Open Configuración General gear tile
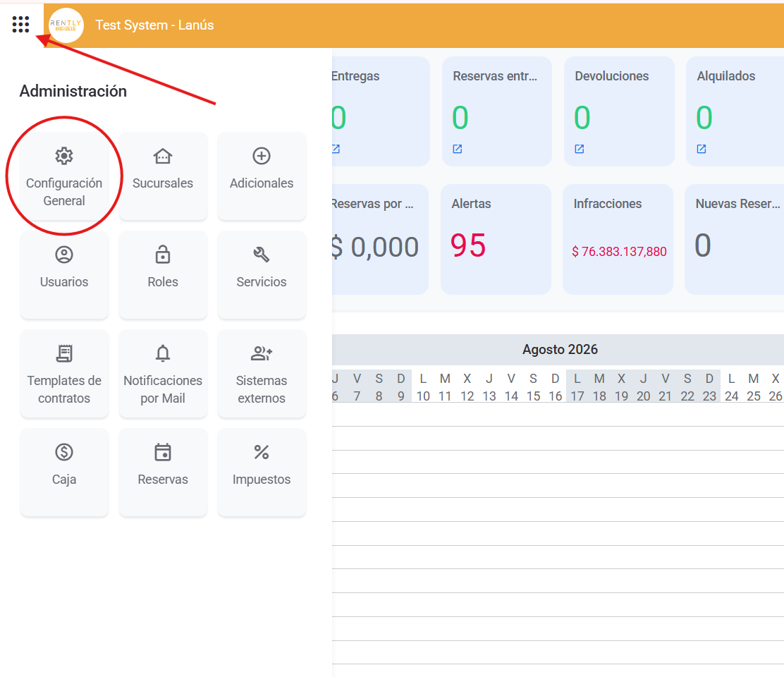Screen dimensions: 784x677 click(x=64, y=176)
